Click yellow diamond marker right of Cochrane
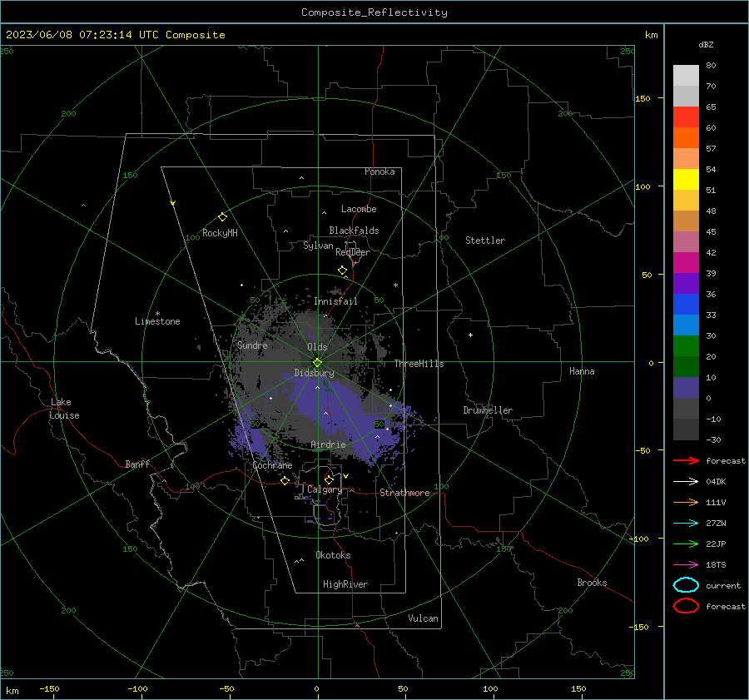This screenshot has height=700, width=749. tap(285, 480)
